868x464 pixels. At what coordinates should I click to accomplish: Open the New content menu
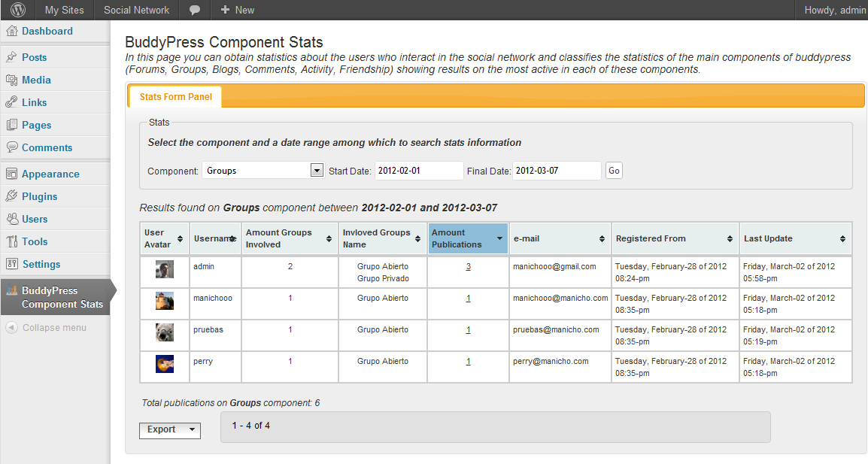click(238, 10)
